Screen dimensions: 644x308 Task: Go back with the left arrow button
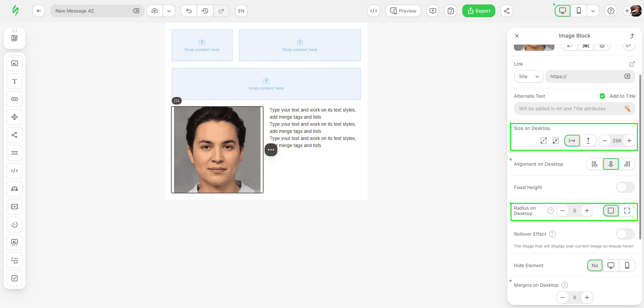pyautogui.click(x=39, y=11)
